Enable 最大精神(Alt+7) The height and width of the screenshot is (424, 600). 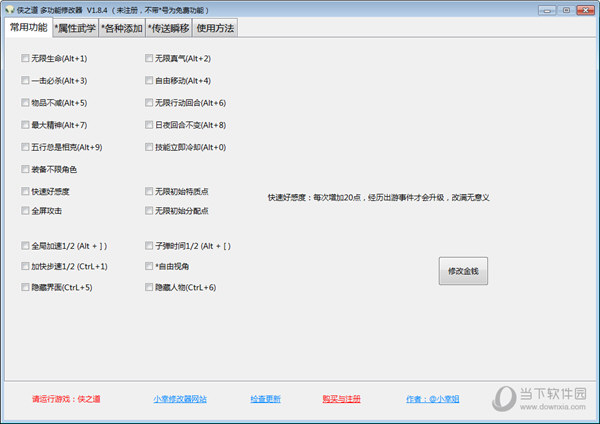click(25, 125)
